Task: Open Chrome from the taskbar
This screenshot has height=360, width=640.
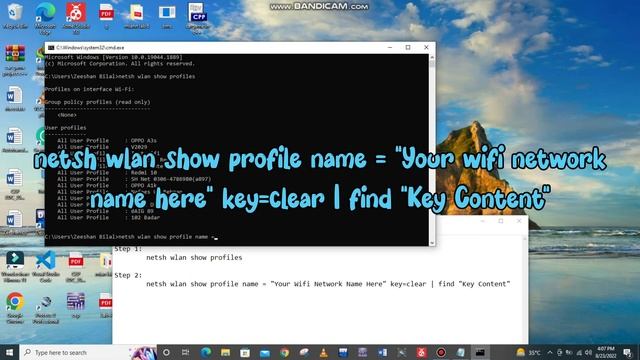Action: click(x=284, y=352)
